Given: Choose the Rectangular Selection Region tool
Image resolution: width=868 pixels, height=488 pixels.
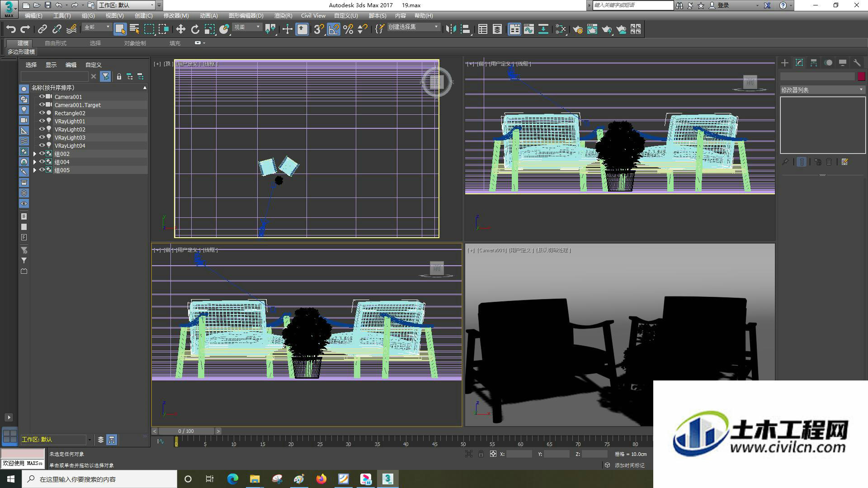Looking at the screenshot, I should [x=149, y=29].
